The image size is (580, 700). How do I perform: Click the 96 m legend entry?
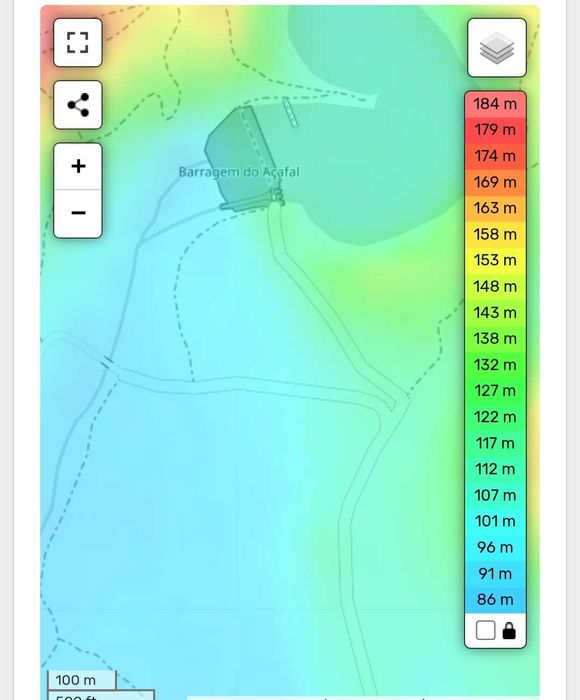click(x=495, y=547)
